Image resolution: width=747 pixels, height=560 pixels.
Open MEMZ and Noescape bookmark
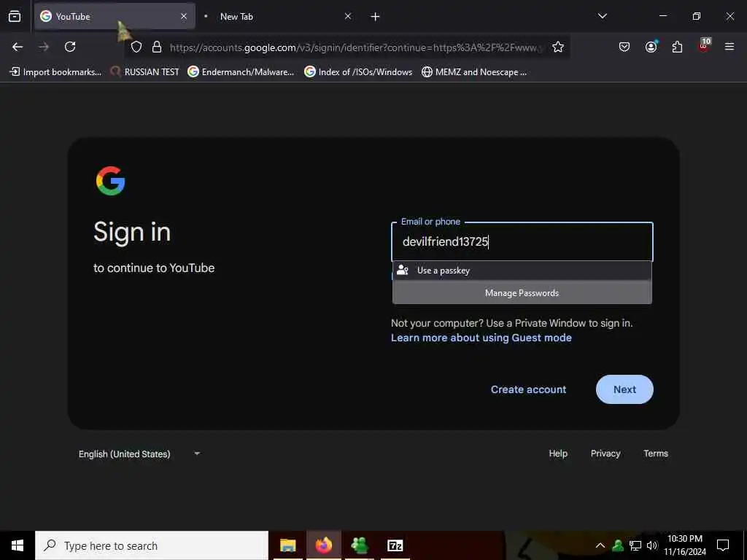[x=474, y=72]
